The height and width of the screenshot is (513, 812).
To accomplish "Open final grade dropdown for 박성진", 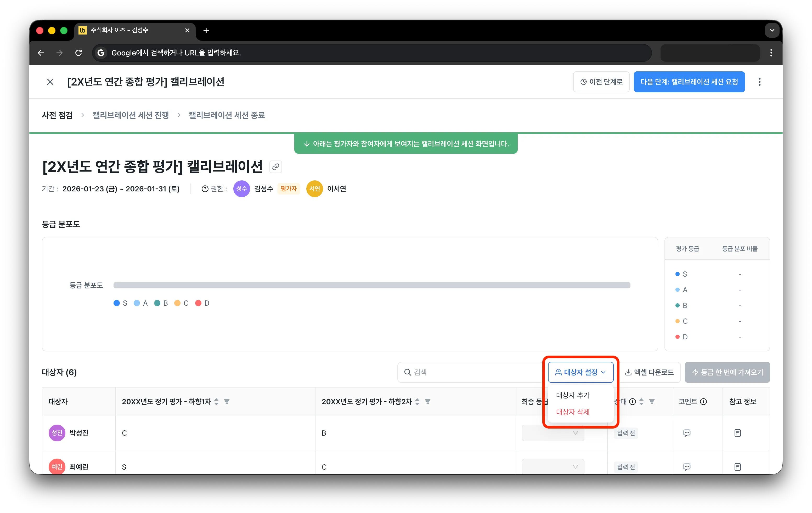I will [x=553, y=433].
